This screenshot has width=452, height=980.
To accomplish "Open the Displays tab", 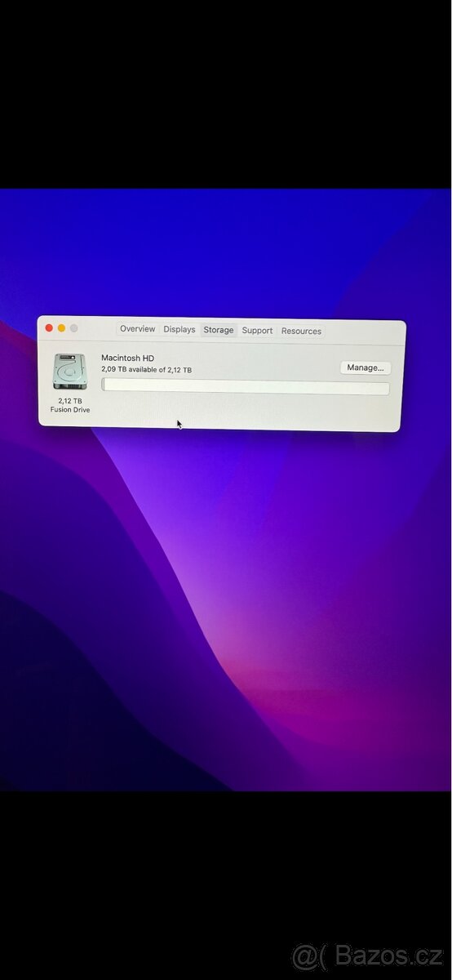I will [179, 330].
